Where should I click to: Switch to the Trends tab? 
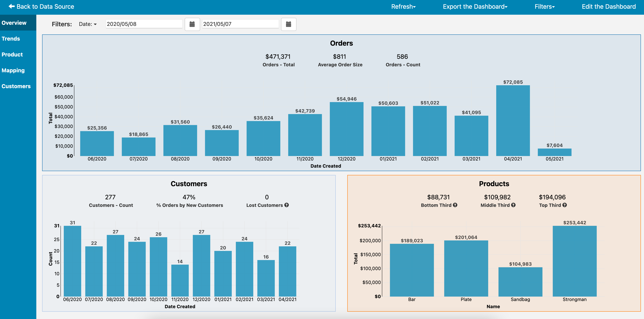pos(11,38)
